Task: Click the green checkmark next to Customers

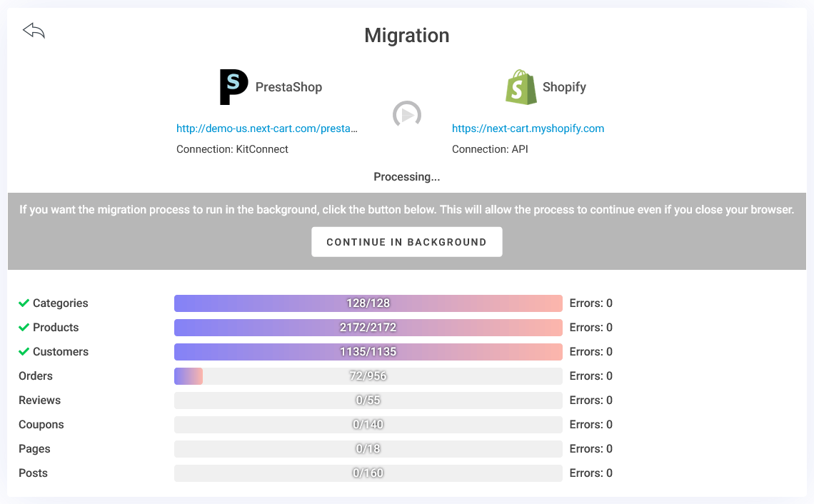Action: click(24, 352)
